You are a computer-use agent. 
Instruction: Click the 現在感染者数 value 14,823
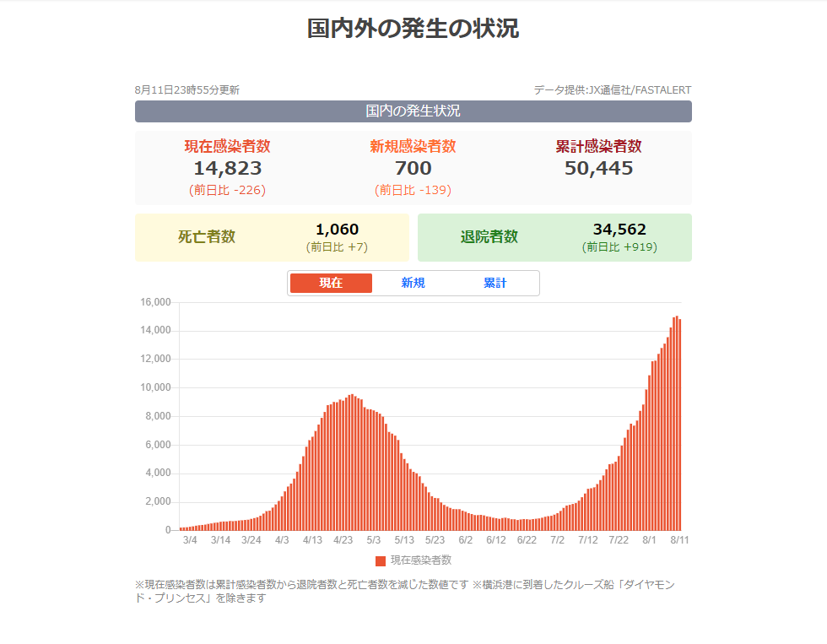(228, 168)
